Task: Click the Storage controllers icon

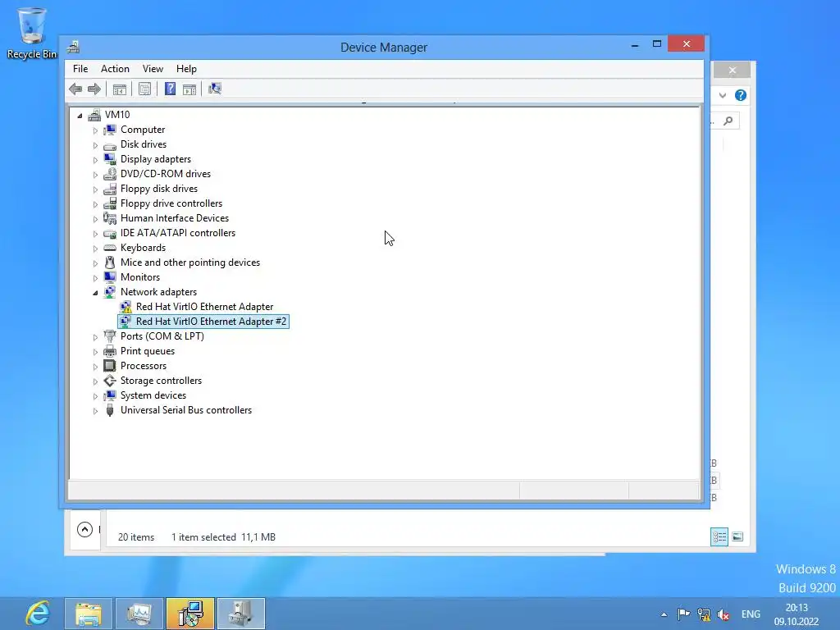Action: coord(110,381)
